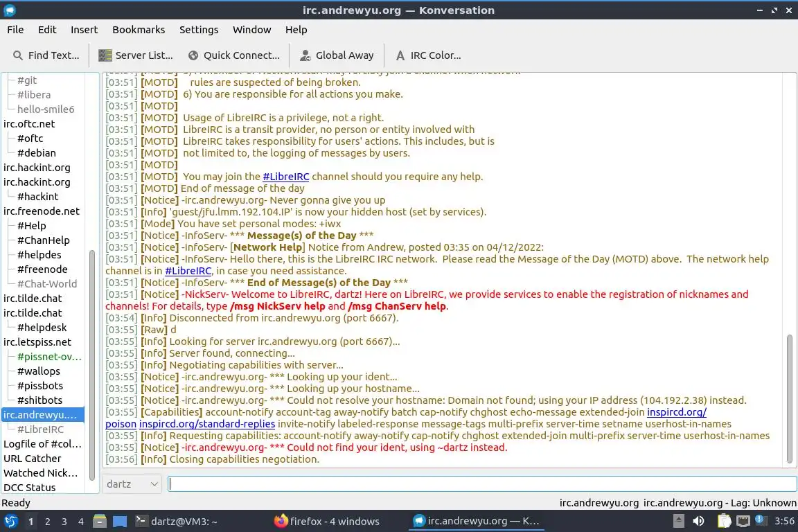Select the #libera channel in the sidebar
Image resolution: width=798 pixels, height=532 pixels.
click(x=33, y=95)
